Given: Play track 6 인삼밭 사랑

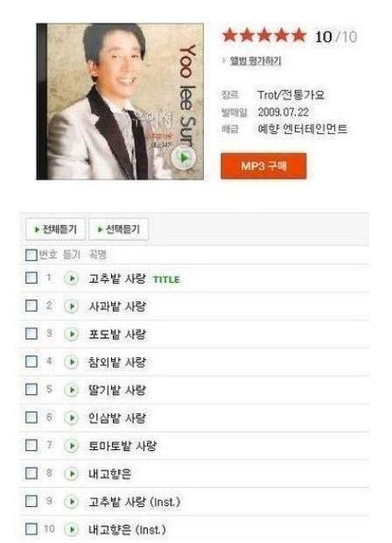Looking at the screenshot, I should click(x=71, y=418).
